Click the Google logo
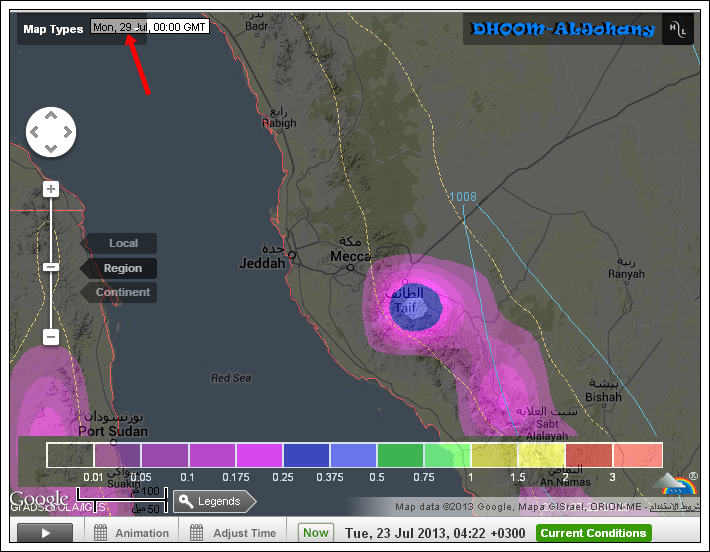Viewport: 710px width, 552px height. click(39, 499)
